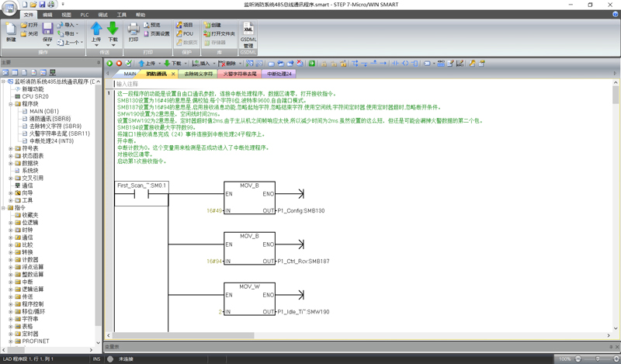Viewport: 621px width, 364px height.
Task: Click the zoom slider at bottom right
Action: (x=597, y=359)
